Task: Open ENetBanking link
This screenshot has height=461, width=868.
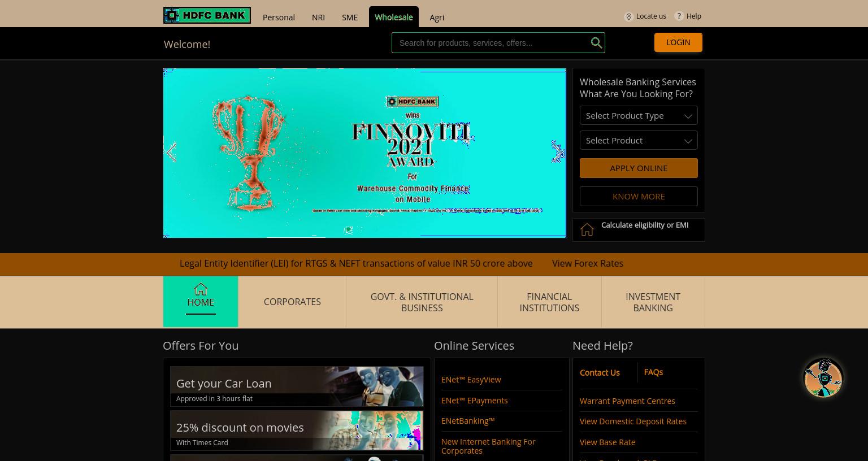Action: pyautogui.click(x=468, y=421)
